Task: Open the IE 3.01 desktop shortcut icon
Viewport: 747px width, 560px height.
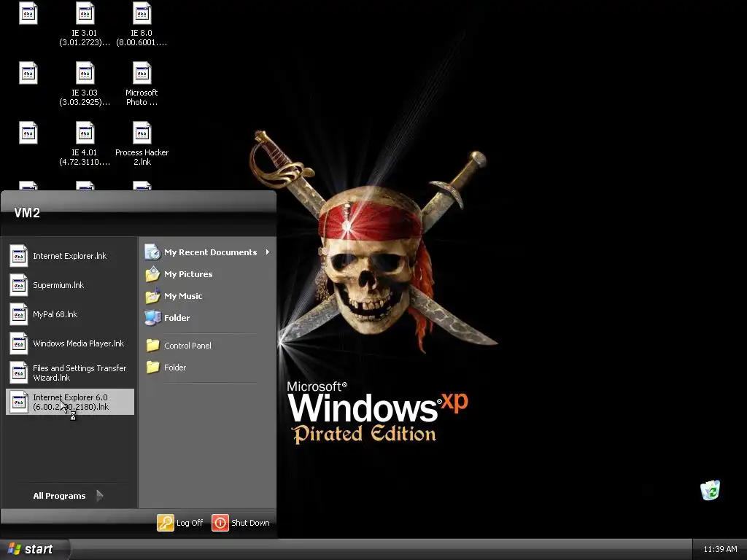Action: click(85, 13)
